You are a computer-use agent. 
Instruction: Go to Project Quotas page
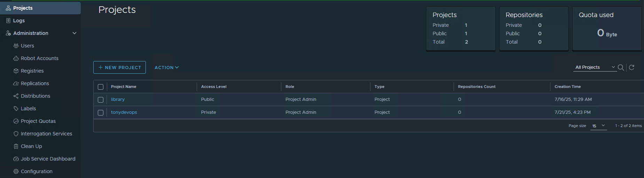coord(38,121)
